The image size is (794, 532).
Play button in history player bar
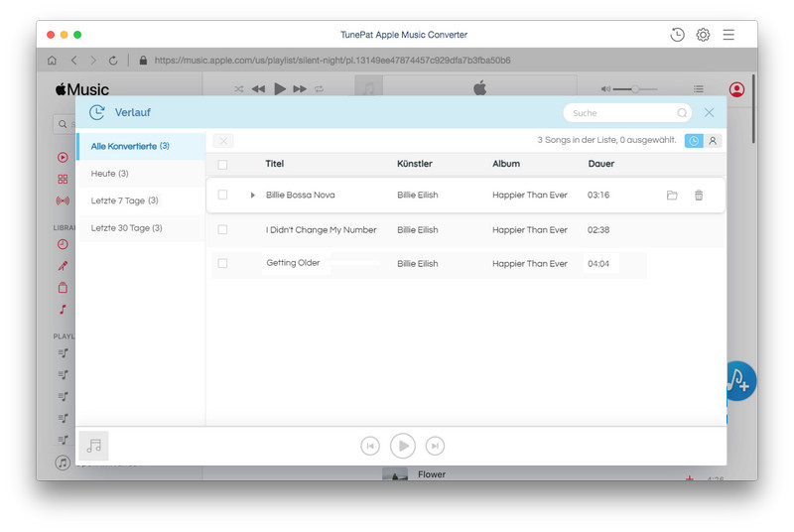[x=403, y=446]
